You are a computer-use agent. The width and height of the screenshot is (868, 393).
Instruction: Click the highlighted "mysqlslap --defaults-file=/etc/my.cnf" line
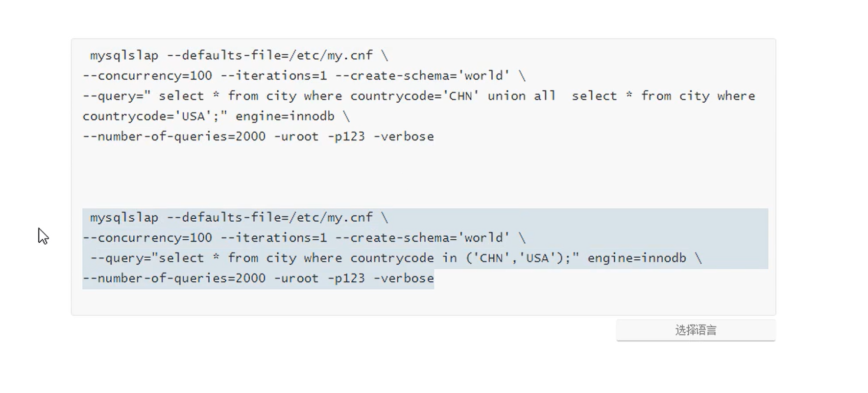239,217
